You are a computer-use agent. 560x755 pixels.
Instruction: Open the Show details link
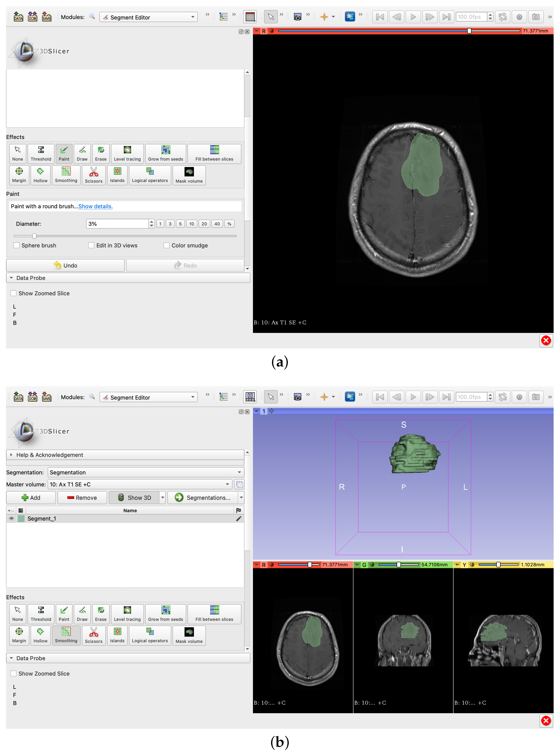pyautogui.click(x=95, y=206)
